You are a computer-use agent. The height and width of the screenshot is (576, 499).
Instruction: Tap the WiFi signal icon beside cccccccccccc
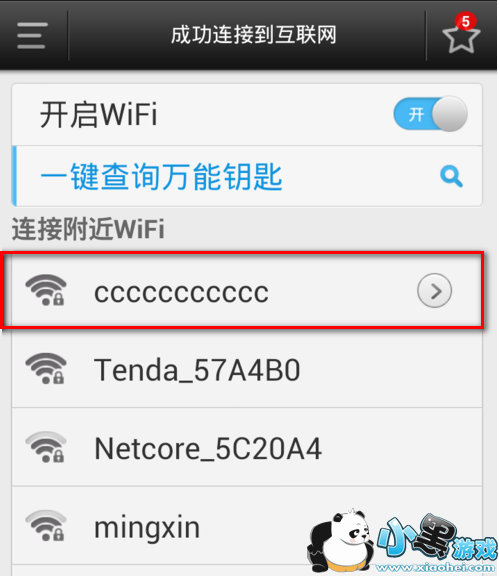(46, 290)
